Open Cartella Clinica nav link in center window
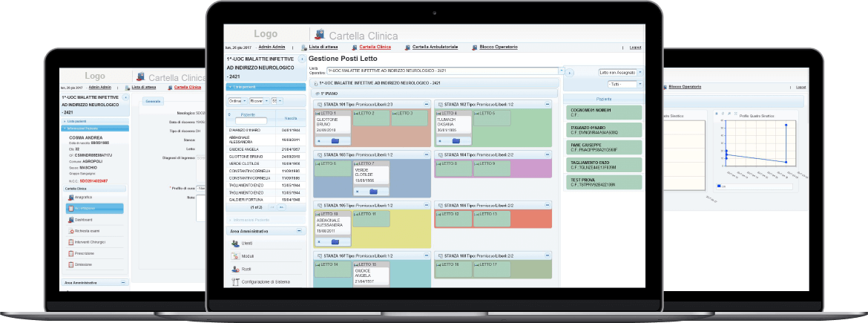The width and height of the screenshot is (868, 323). pyautogui.click(x=375, y=47)
